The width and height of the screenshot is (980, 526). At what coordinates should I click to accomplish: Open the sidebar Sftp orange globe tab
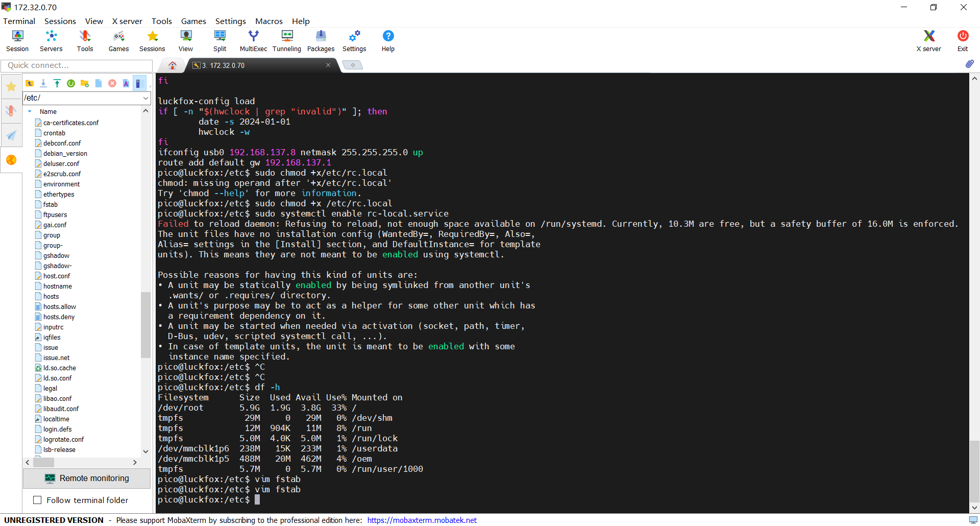coord(11,160)
